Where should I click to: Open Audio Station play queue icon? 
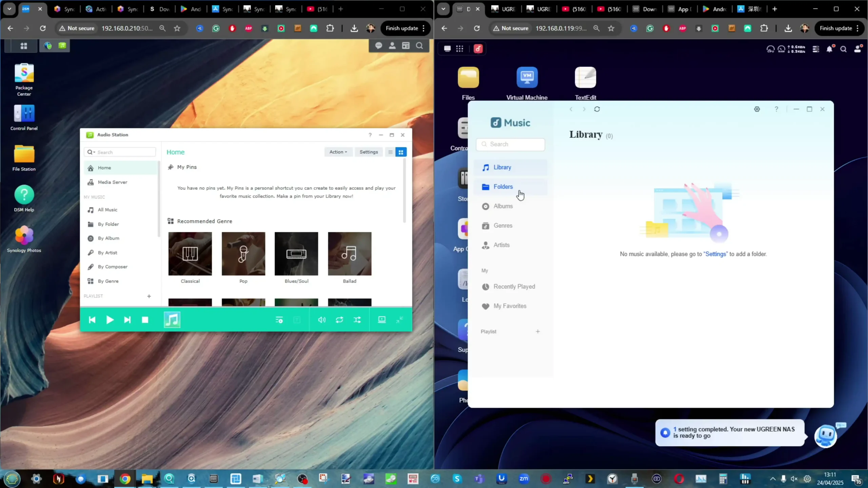(279, 320)
